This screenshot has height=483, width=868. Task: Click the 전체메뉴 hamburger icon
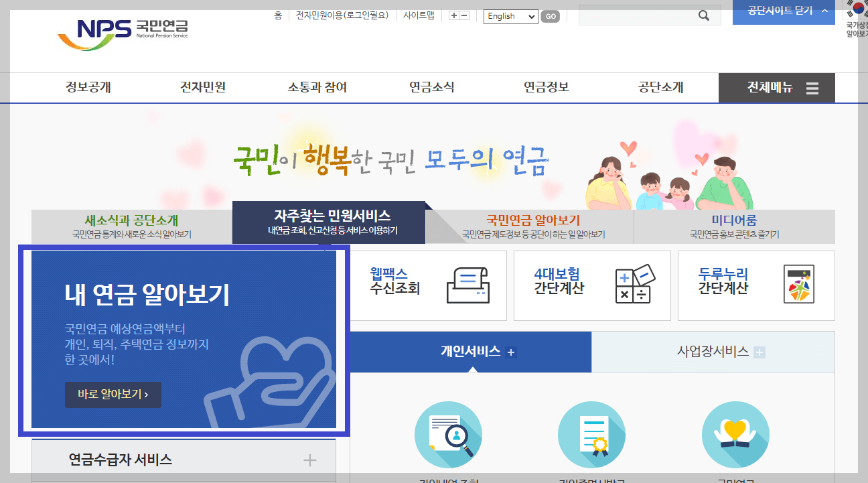click(812, 88)
